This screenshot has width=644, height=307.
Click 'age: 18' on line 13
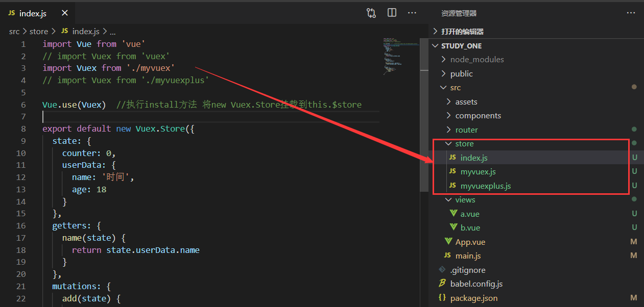pos(89,189)
